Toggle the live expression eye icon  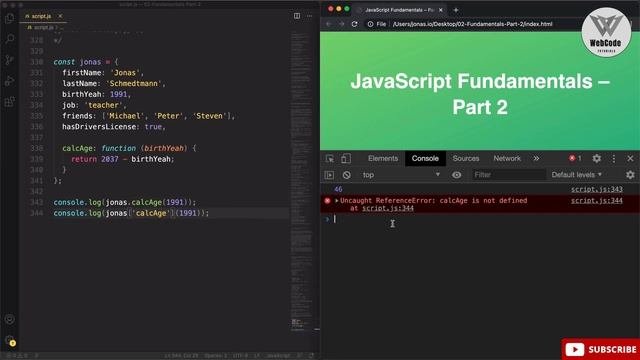coord(456,175)
